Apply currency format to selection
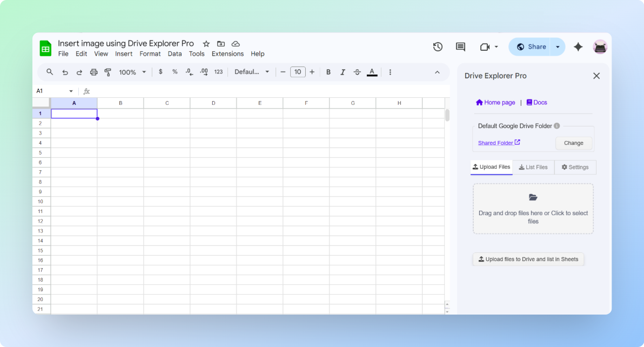The image size is (644, 347). [160, 72]
